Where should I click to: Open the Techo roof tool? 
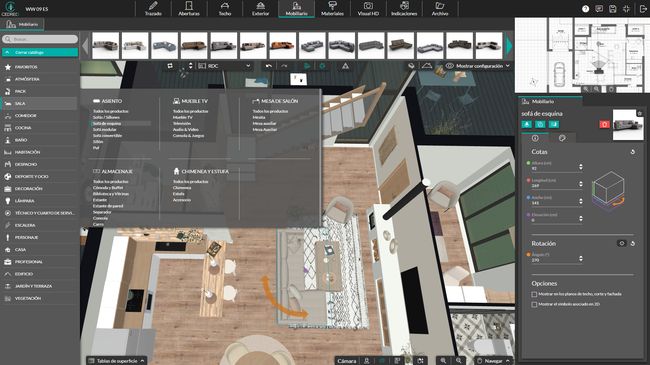coord(225,8)
